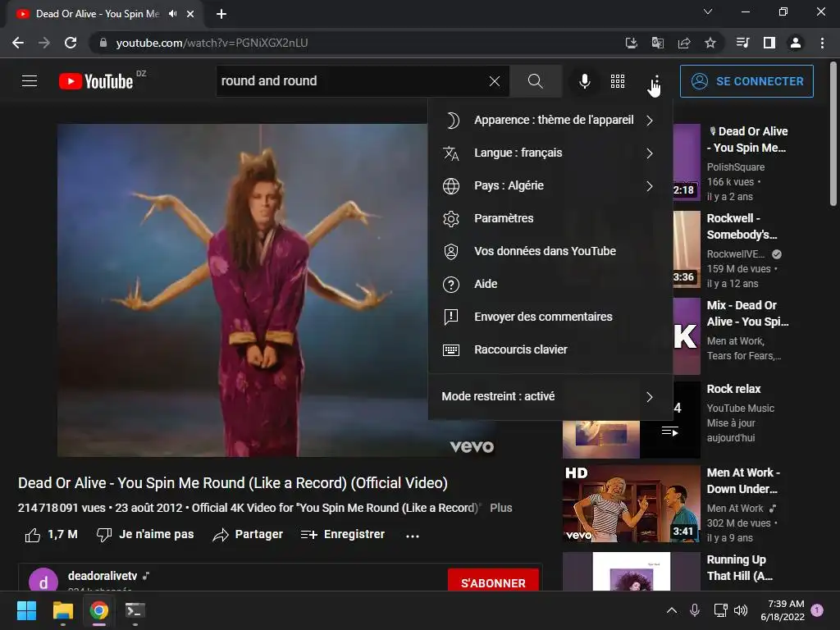Select Vos données dans YouTube

tap(550, 251)
